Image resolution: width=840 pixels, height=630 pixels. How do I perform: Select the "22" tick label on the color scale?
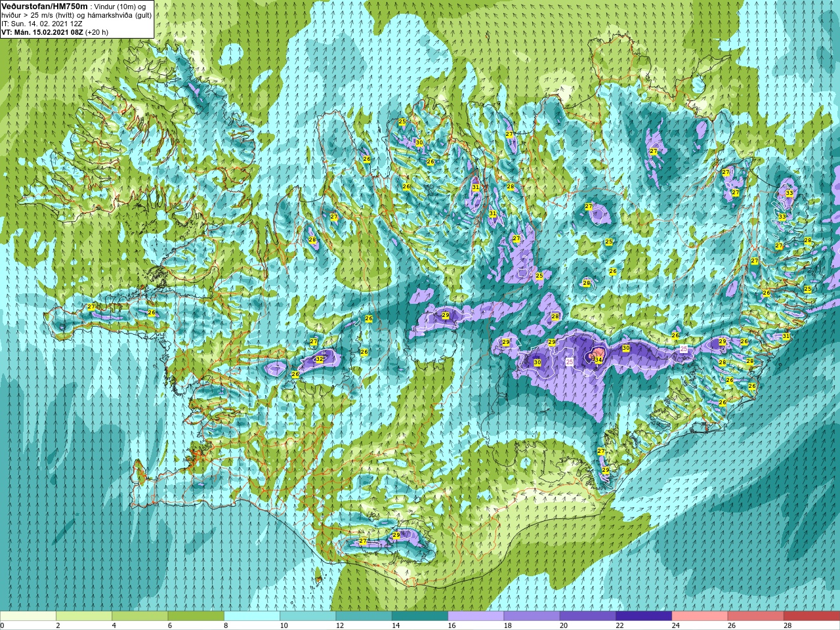620,625
